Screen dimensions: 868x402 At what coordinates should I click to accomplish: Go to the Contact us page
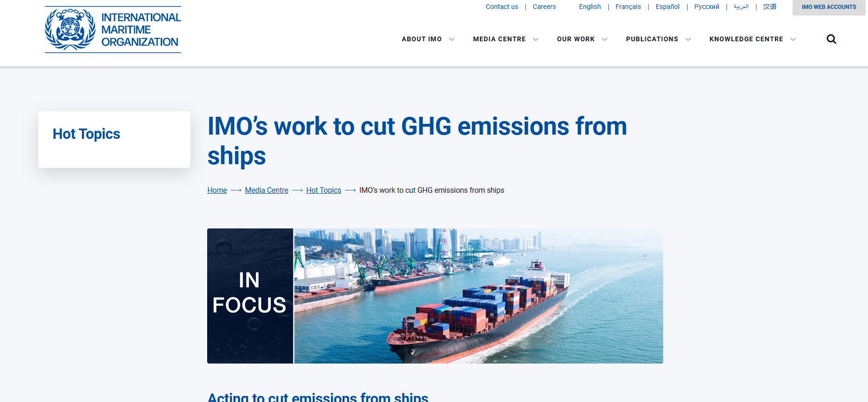(x=501, y=7)
